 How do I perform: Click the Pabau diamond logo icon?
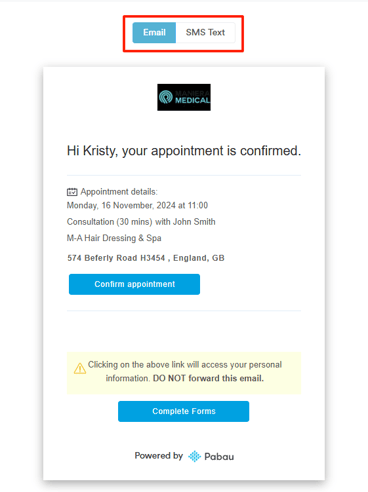(x=194, y=456)
